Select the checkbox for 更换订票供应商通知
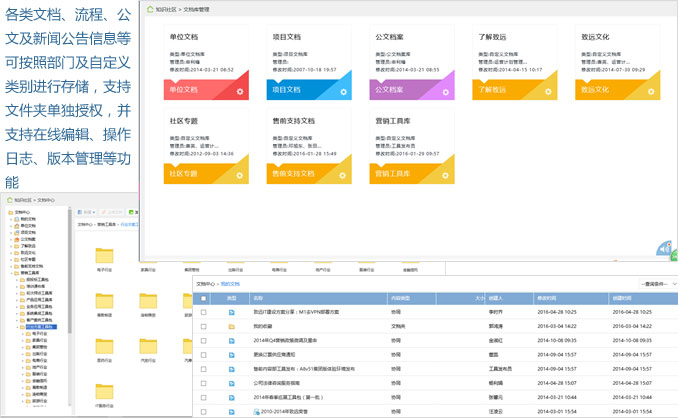 click(204, 354)
